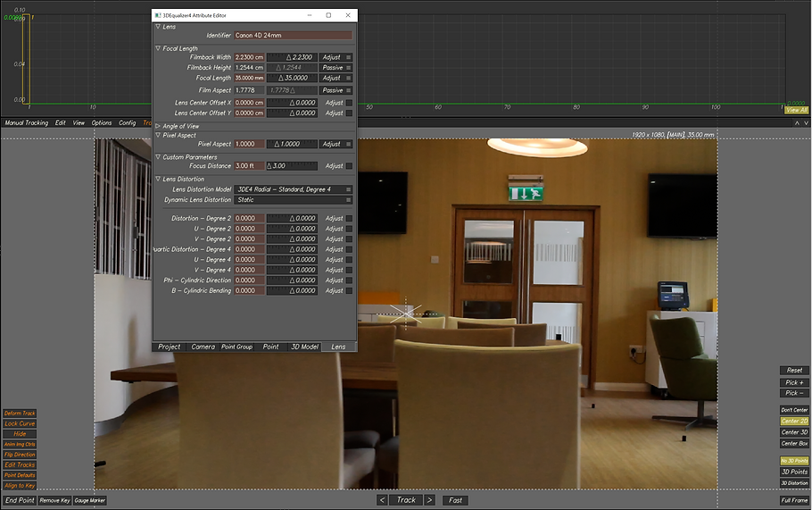Click the Fast button

coord(455,500)
